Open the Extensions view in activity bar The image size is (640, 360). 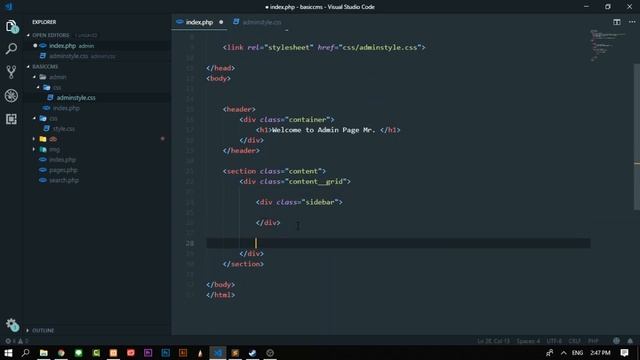click(x=11, y=119)
